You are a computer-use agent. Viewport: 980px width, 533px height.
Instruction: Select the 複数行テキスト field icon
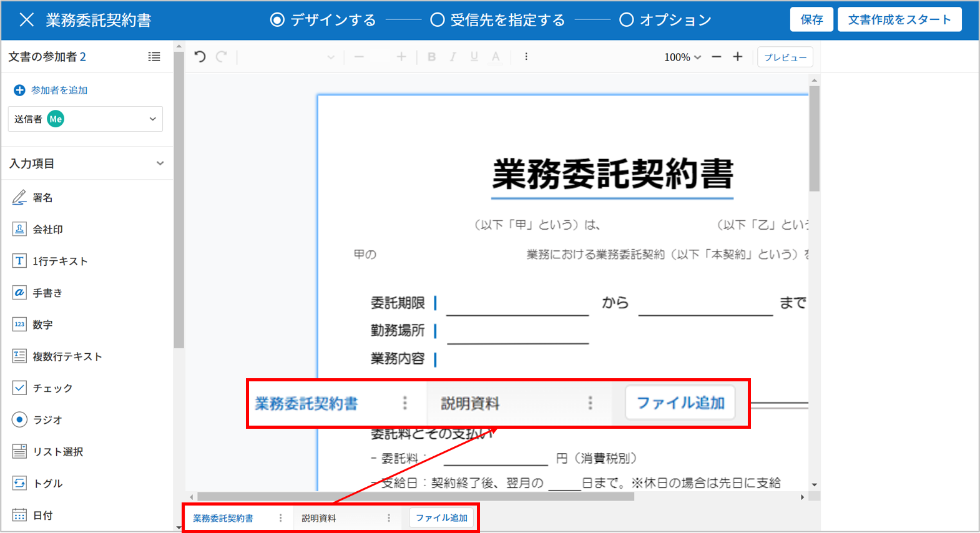19,356
